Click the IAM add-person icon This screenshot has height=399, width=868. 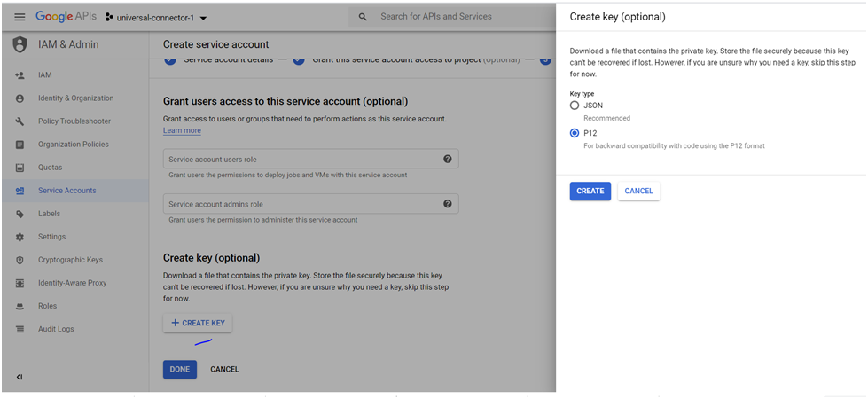[x=20, y=75]
